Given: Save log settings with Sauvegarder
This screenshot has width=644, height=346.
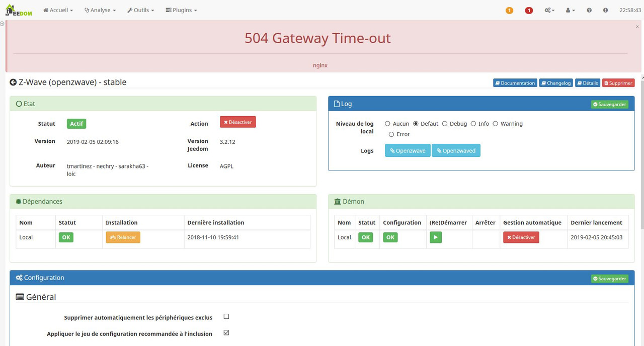Looking at the screenshot, I should 609,104.
